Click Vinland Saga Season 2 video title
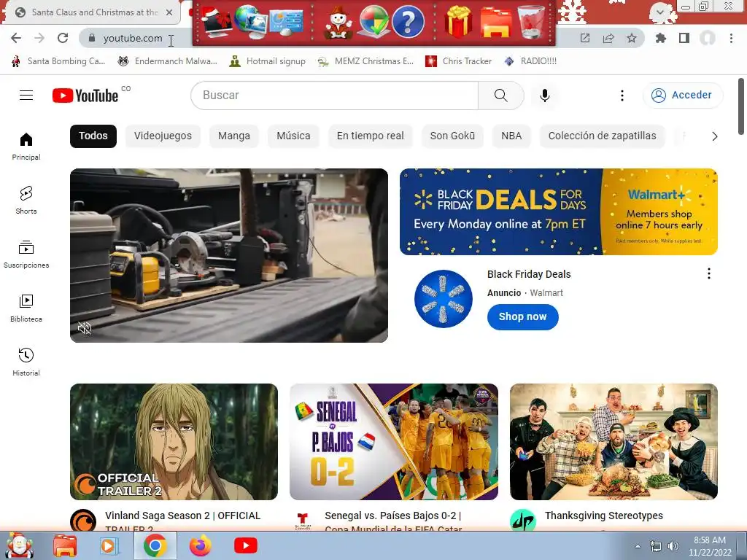Screen dimensions: 747x560 tap(182, 519)
